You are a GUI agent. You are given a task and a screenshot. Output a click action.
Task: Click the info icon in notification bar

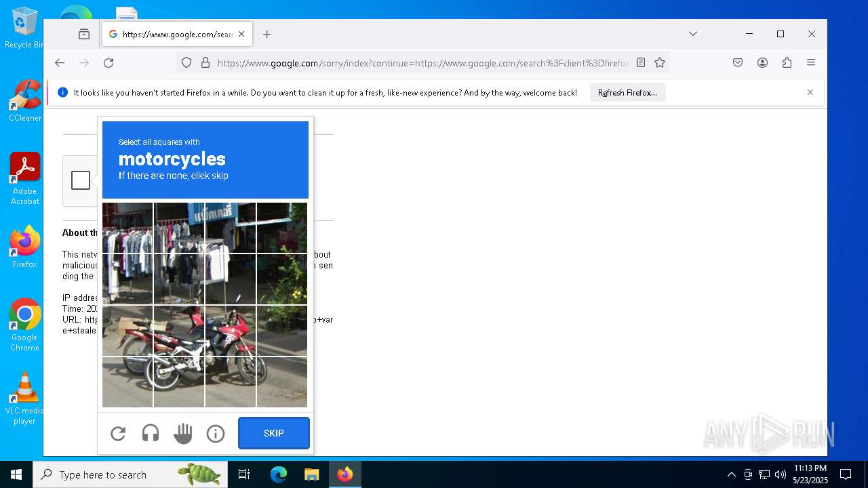point(63,92)
